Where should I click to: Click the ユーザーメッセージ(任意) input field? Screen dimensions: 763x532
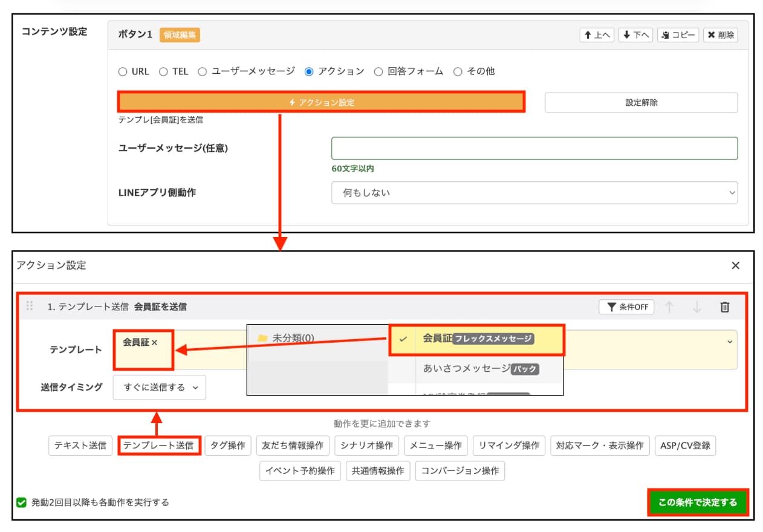point(534,148)
